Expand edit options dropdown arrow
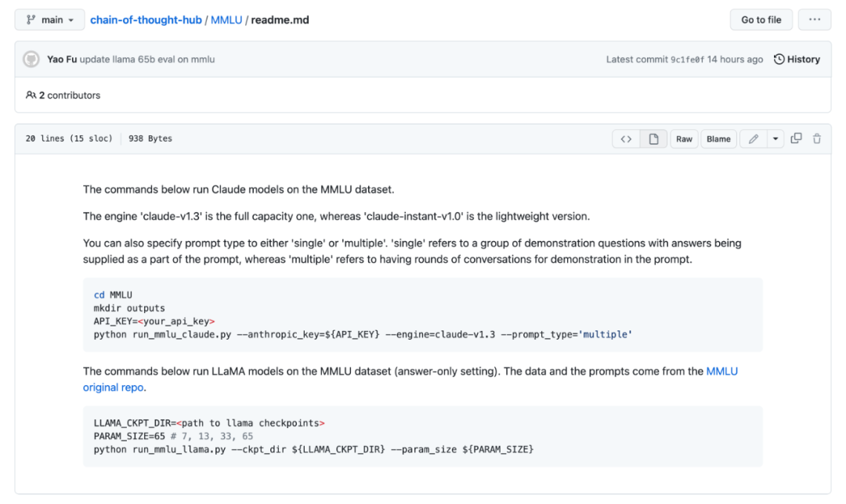 click(775, 139)
